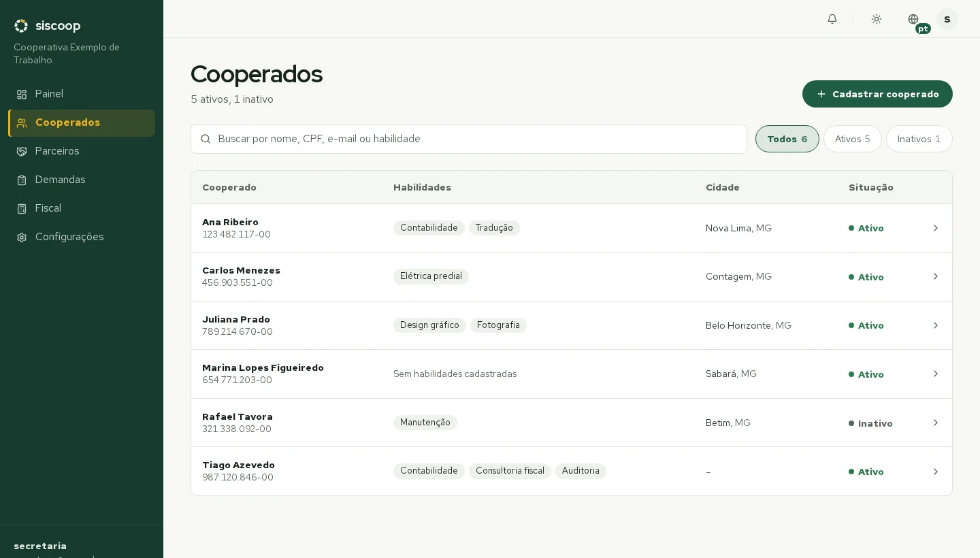
Task: Toggle the light/dark theme icon
Action: pyautogui.click(x=877, y=19)
